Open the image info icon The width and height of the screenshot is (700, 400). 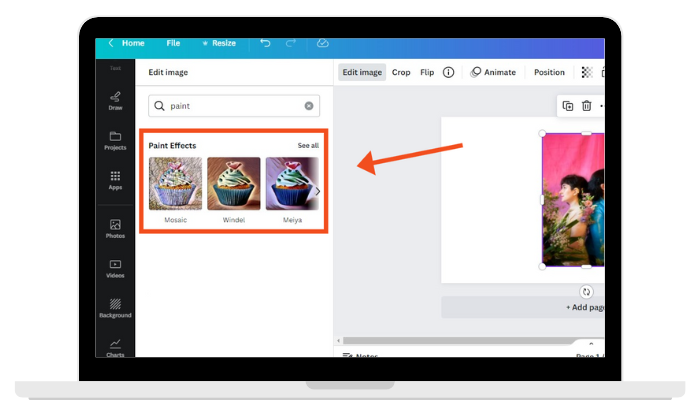(x=448, y=72)
